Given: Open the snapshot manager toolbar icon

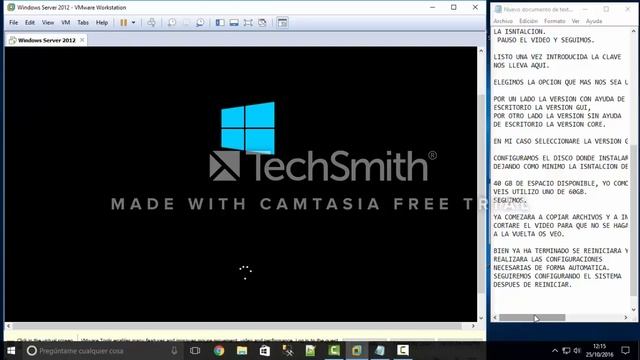Looking at the screenshot, I should [200, 23].
